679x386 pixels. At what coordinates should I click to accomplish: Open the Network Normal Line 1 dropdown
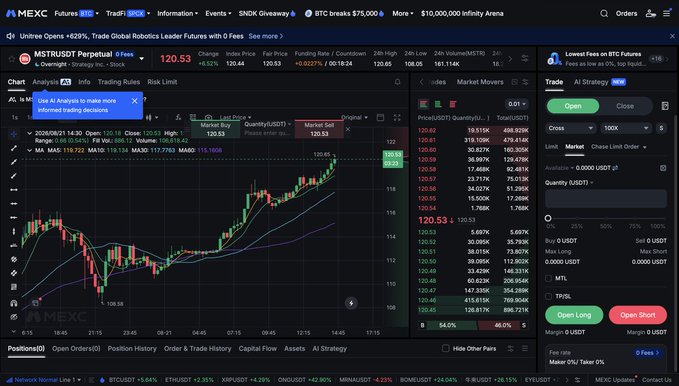click(x=43, y=380)
